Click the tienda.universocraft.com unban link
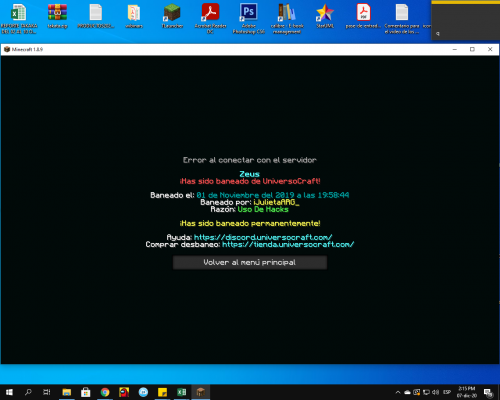The image size is (500, 400). pyautogui.click(x=288, y=244)
